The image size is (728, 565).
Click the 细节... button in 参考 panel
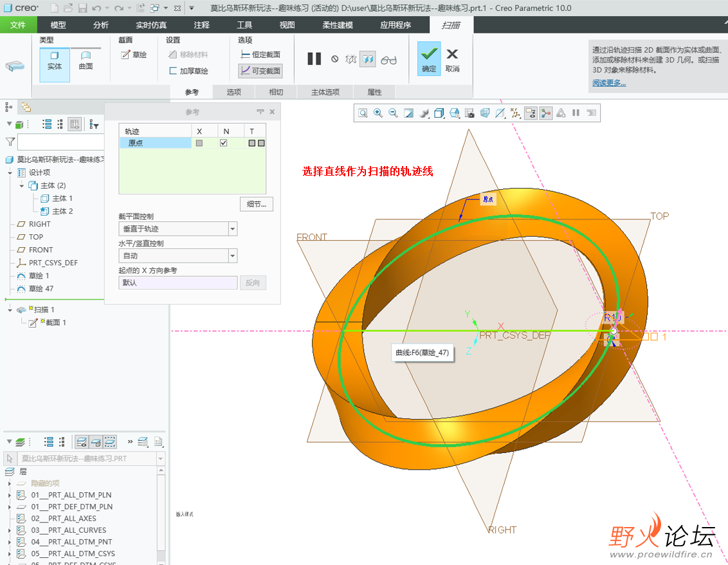click(x=257, y=204)
